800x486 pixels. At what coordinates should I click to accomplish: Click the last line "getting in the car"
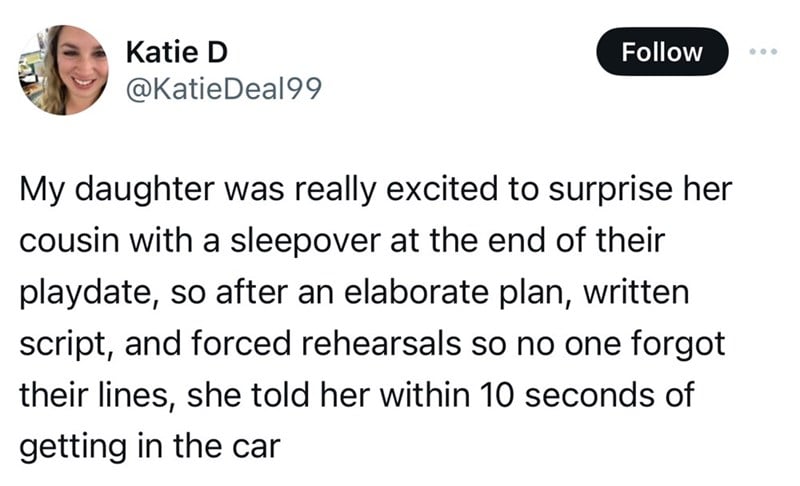tap(150, 447)
